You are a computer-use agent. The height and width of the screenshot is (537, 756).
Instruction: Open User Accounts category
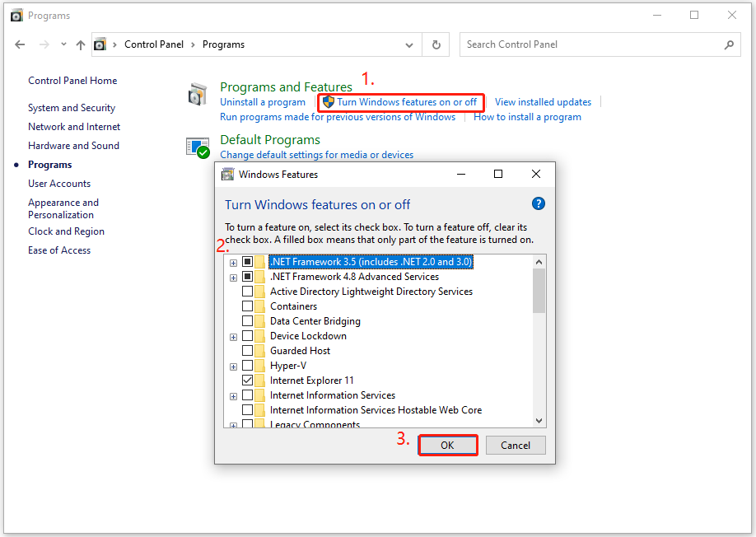coord(59,184)
